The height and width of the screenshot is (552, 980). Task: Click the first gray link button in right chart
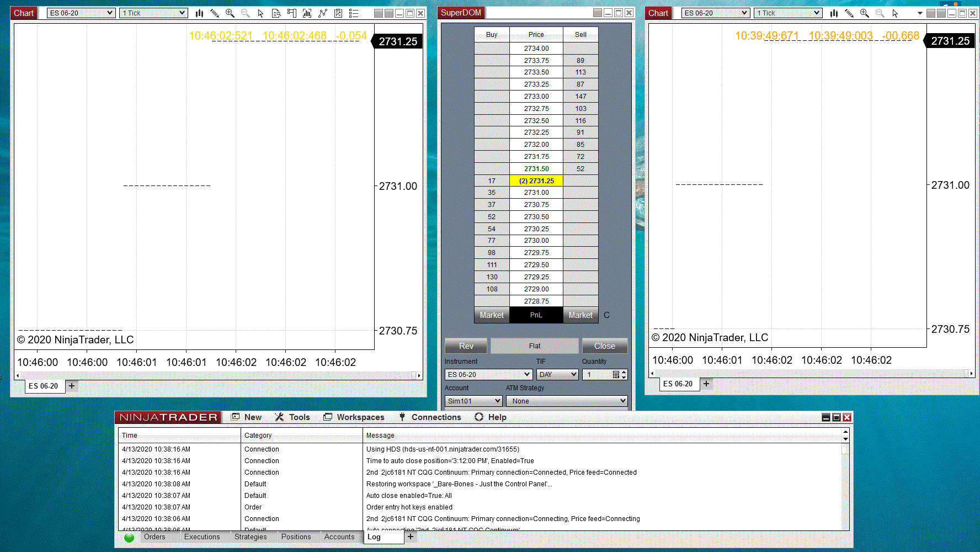point(931,13)
